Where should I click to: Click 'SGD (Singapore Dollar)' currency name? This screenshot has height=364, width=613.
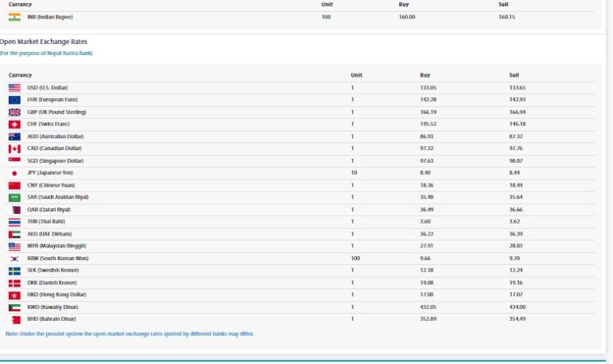55,160
